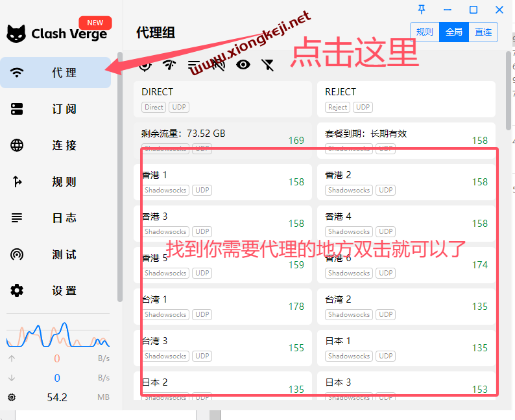Switch to 直连 direct mode
This screenshot has width=515, height=420.
click(483, 32)
